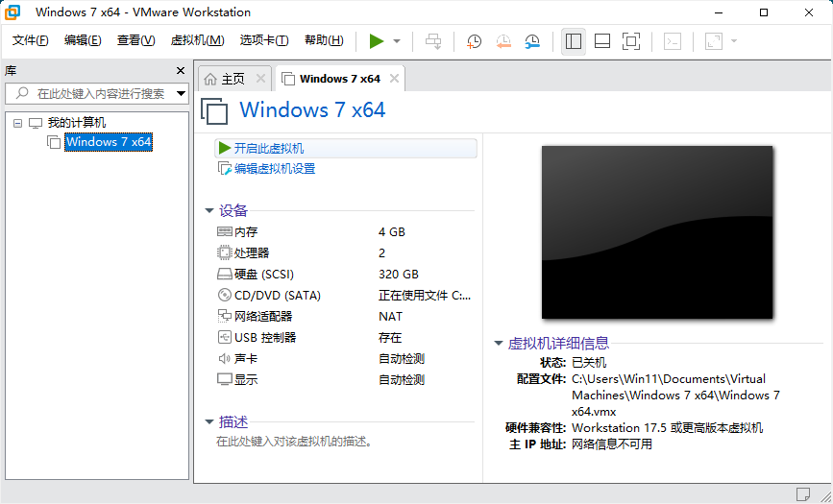Click the 4 GB memory value
The width and height of the screenshot is (833, 504).
coord(392,232)
